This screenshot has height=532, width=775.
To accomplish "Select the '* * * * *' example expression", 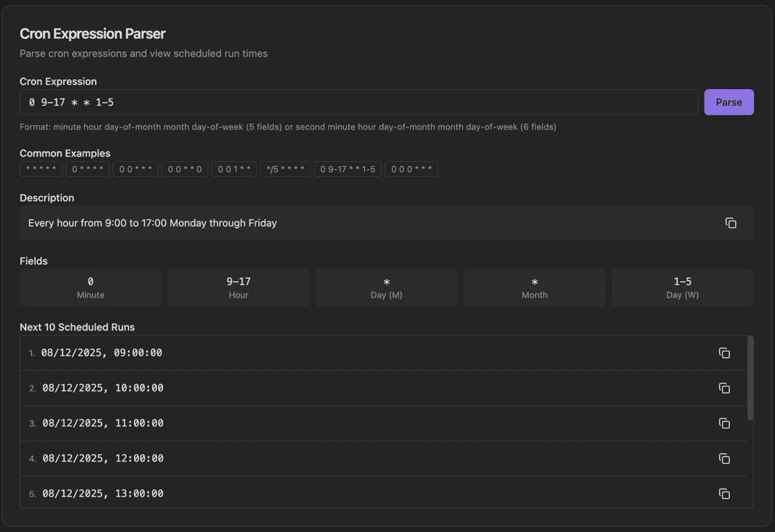I will click(40, 168).
